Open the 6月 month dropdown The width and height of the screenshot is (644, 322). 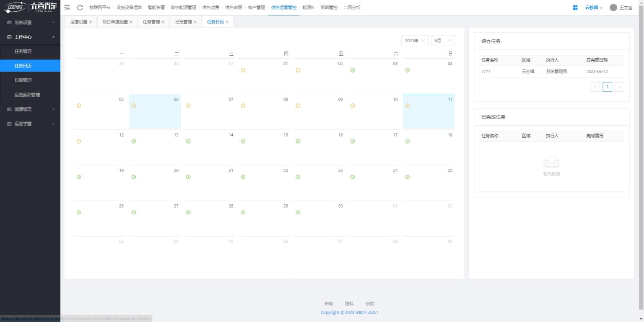[443, 41]
